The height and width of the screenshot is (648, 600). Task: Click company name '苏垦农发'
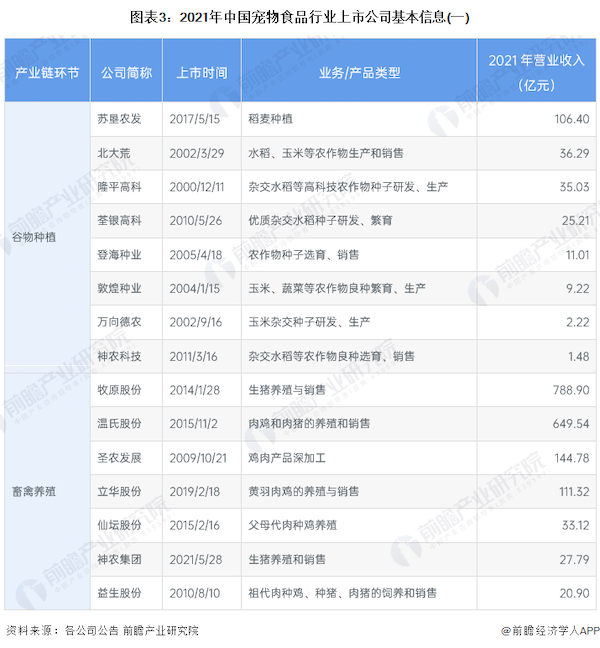tap(119, 119)
